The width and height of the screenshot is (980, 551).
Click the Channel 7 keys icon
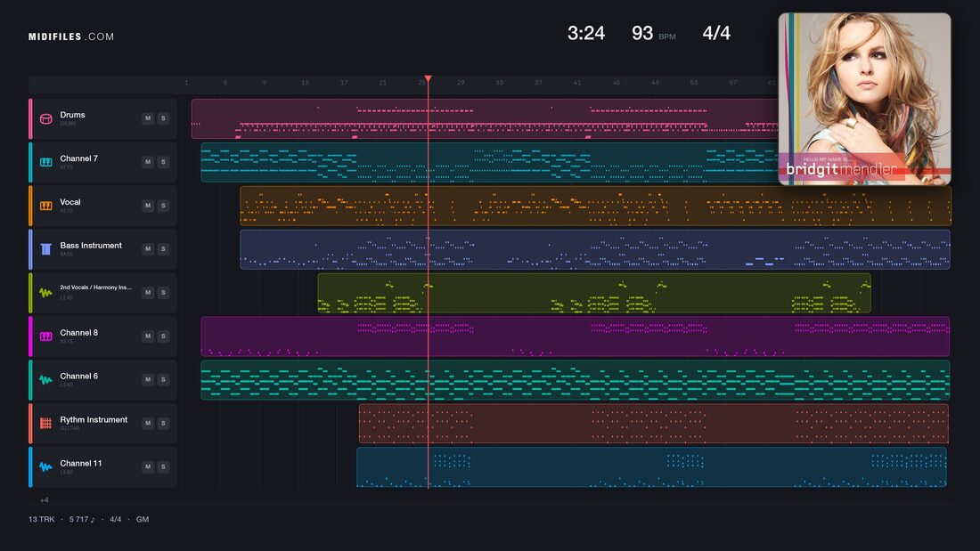pyautogui.click(x=46, y=162)
